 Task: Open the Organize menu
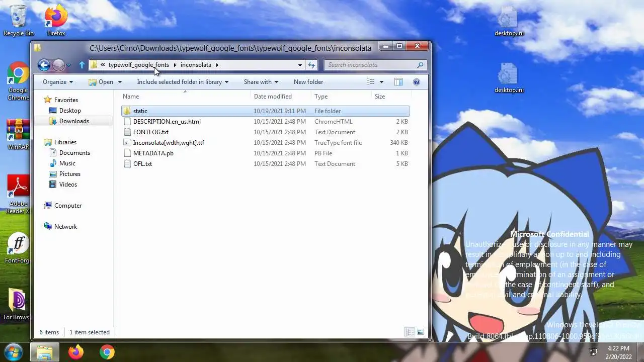tap(58, 82)
